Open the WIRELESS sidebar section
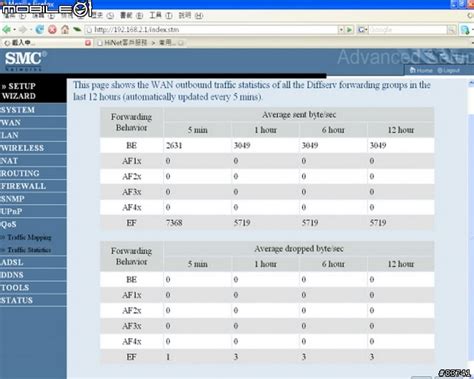This screenshot has width=474, height=379. click(33, 148)
